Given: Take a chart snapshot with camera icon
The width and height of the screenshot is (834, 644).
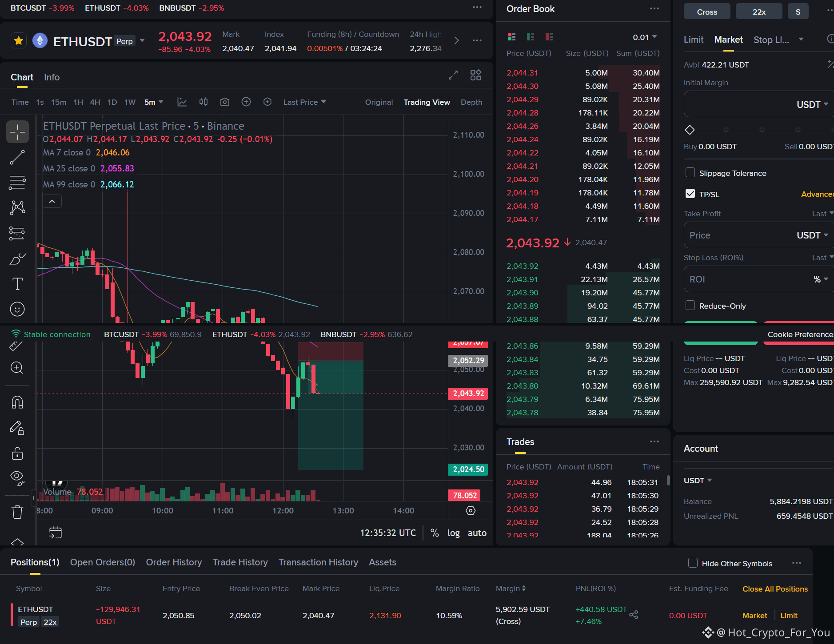Looking at the screenshot, I should pyautogui.click(x=225, y=102).
